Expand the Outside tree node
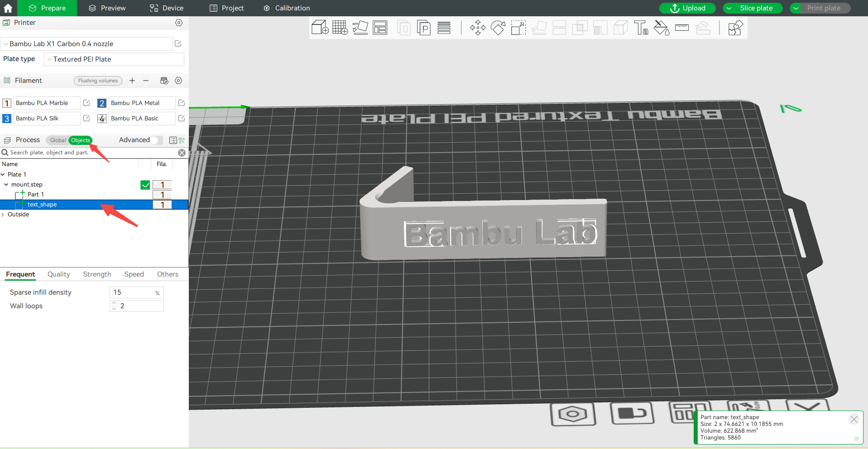This screenshot has width=868, height=449. [3, 215]
